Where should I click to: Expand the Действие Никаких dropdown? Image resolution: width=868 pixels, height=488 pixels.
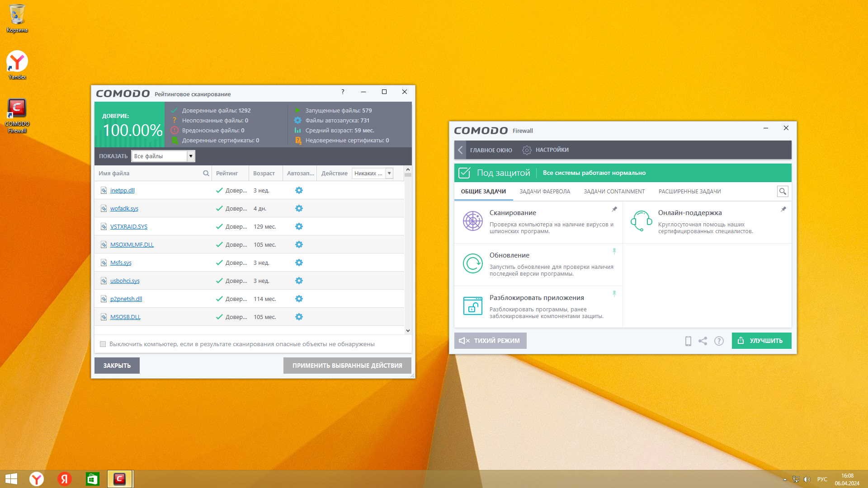(x=389, y=174)
